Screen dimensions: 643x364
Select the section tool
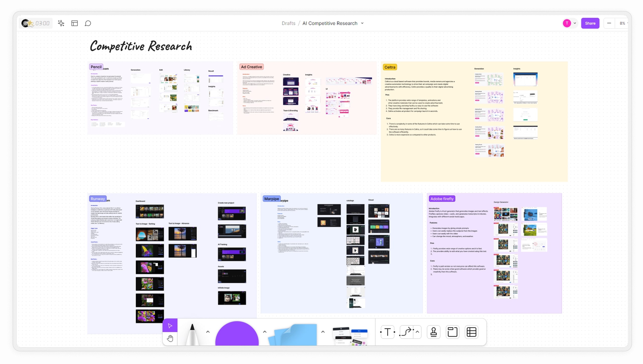(452, 332)
